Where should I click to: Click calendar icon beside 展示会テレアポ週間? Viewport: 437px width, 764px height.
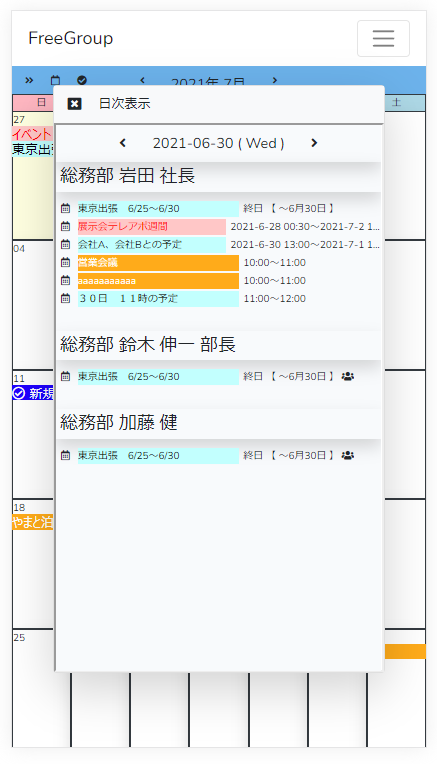click(x=65, y=227)
